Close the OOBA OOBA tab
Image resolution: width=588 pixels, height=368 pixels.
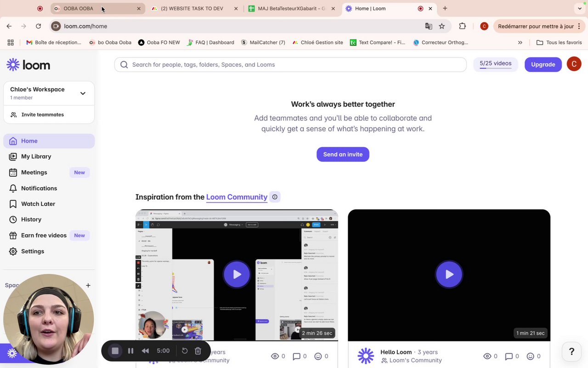tap(139, 8)
